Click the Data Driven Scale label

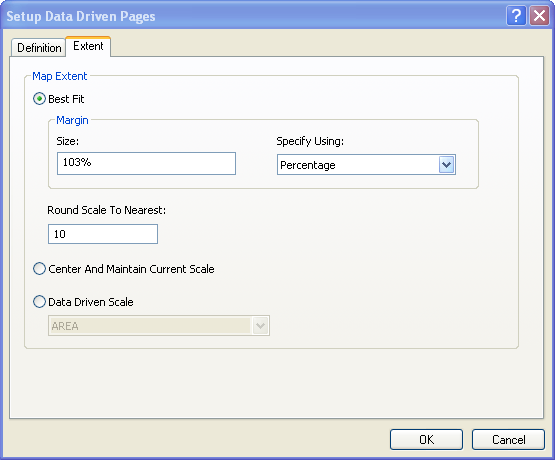(x=91, y=302)
